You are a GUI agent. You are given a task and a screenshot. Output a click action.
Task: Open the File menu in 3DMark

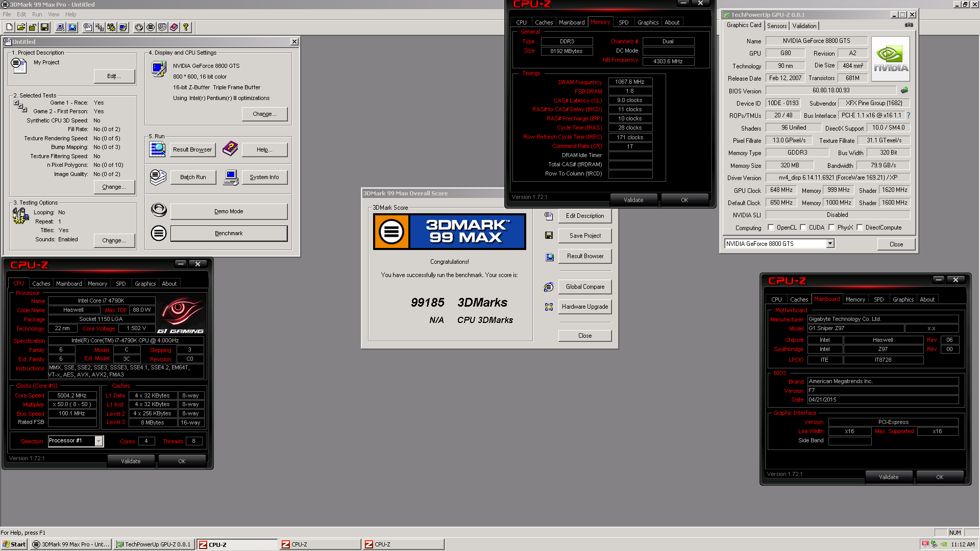pyautogui.click(x=7, y=14)
